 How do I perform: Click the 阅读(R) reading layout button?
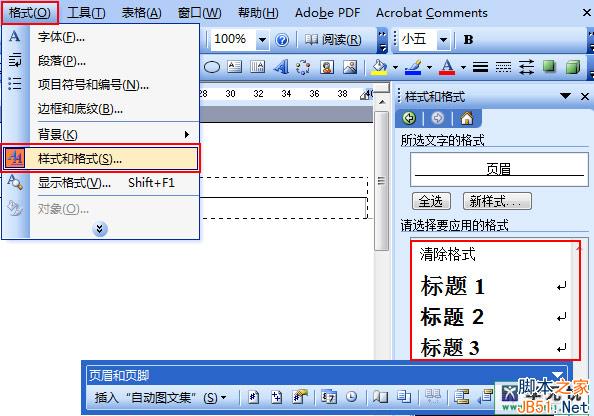coord(333,39)
